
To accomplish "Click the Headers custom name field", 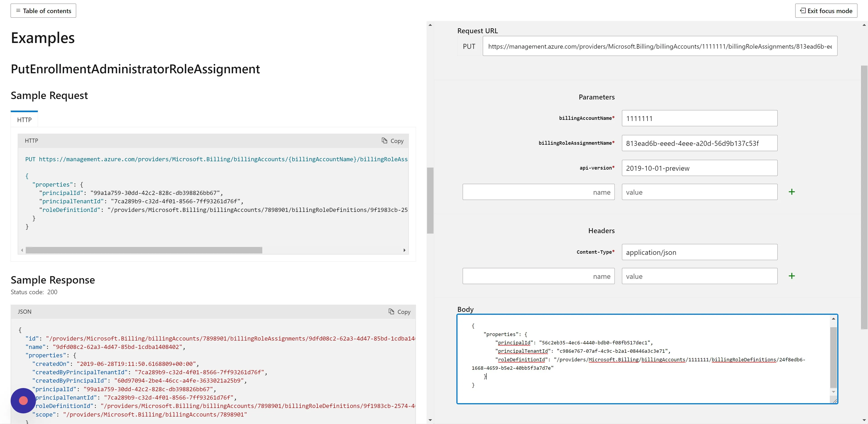I will click(x=538, y=276).
